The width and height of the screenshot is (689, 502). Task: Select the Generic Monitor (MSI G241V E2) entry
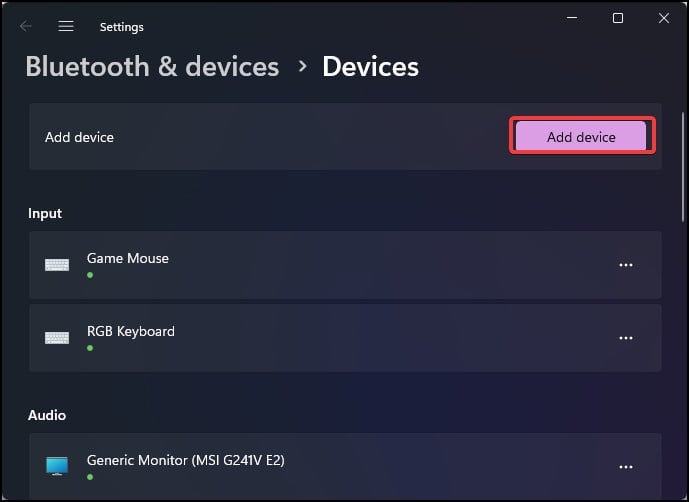(x=185, y=460)
